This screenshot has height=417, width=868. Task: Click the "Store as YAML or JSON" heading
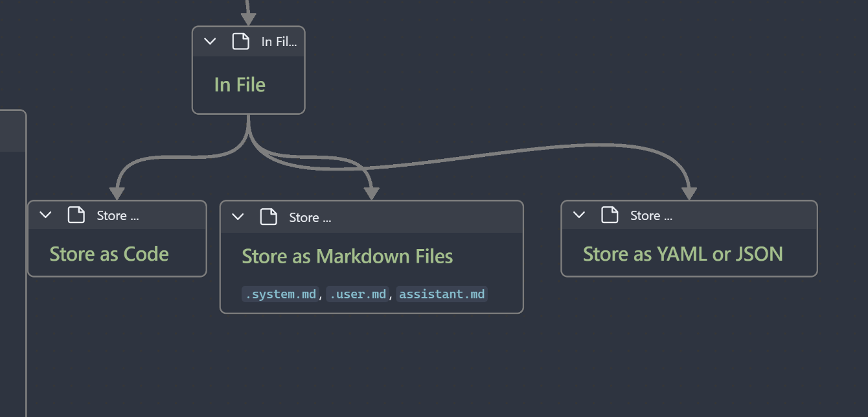point(683,254)
